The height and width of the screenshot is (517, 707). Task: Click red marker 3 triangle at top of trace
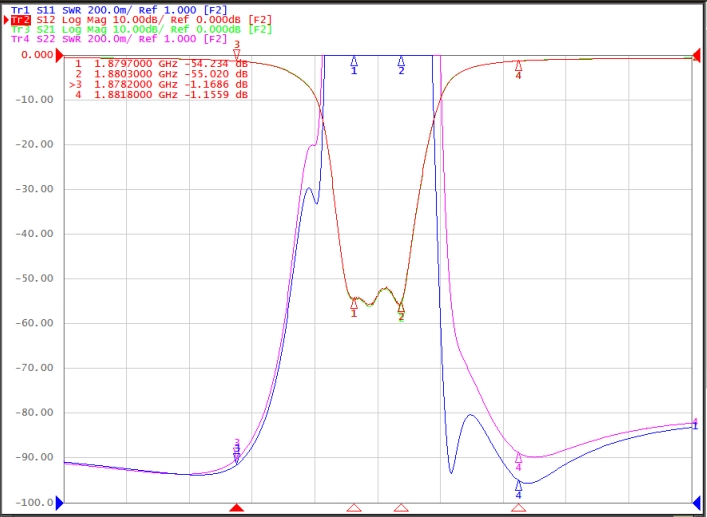237,55
